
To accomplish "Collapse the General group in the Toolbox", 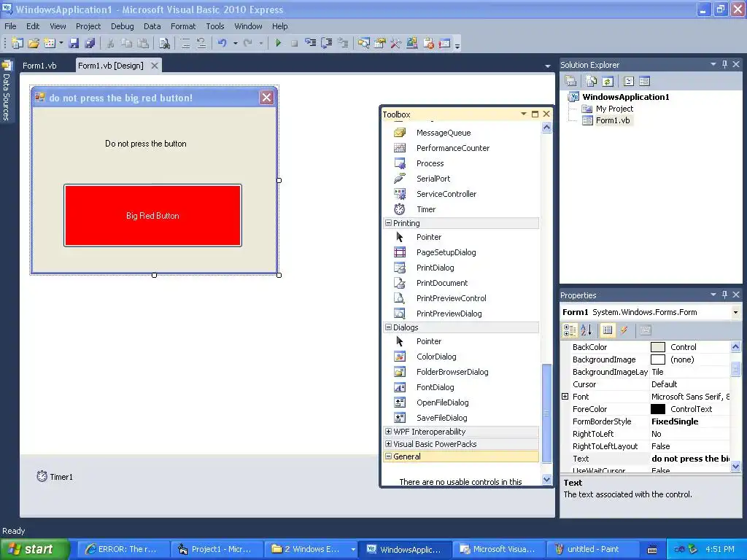I will (388, 456).
